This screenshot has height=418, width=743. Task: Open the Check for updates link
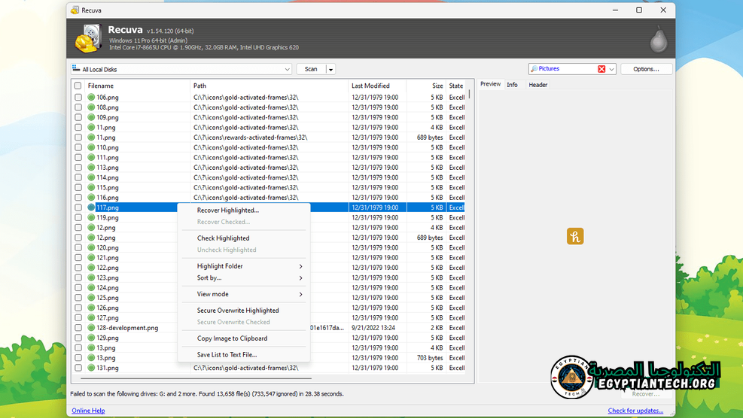[x=635, y=411]
